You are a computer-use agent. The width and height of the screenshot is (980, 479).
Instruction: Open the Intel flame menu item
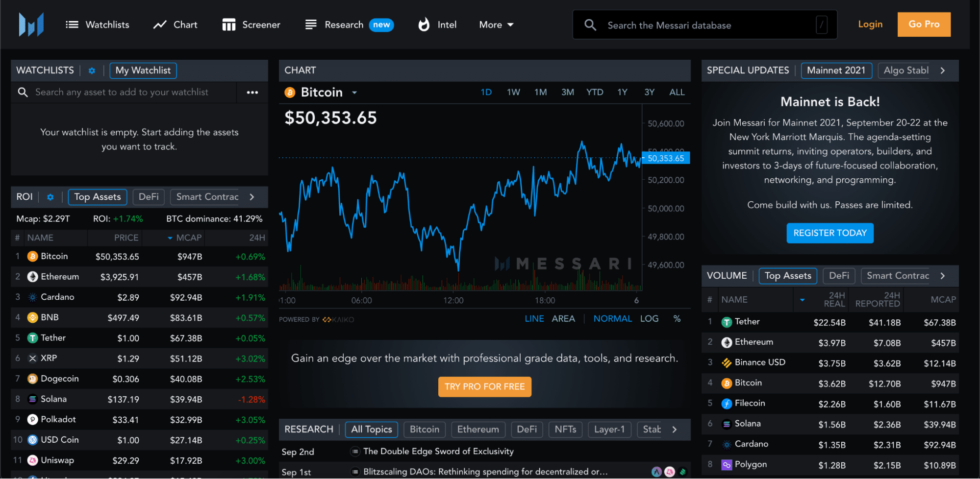coord(437,24)
